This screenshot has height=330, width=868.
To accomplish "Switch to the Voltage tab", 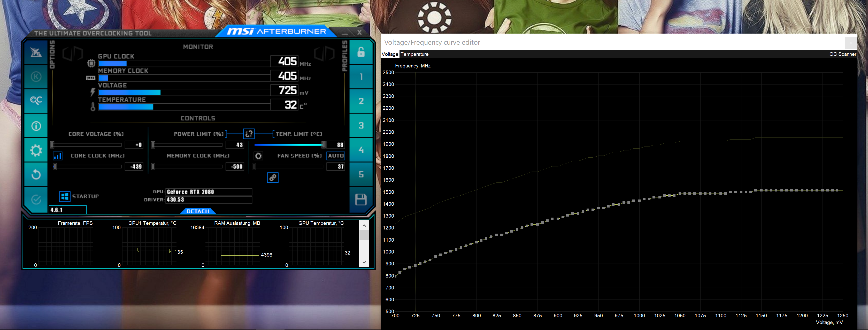I will [390, 54].
